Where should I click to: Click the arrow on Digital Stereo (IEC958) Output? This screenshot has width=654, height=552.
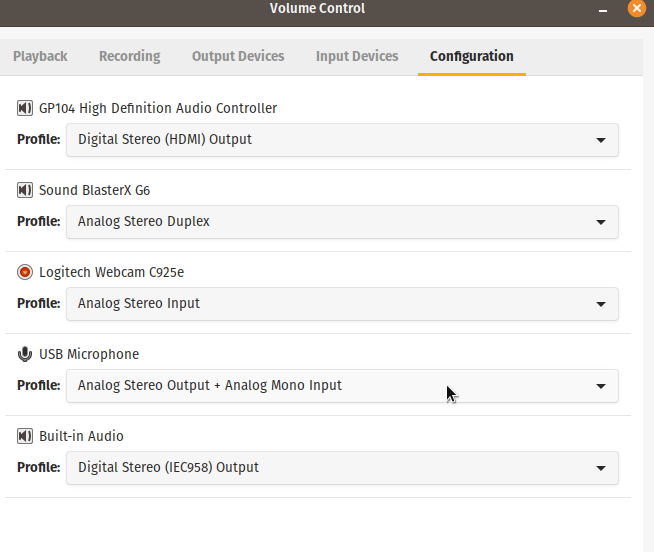pyautogui.click(x=601, y=468)
